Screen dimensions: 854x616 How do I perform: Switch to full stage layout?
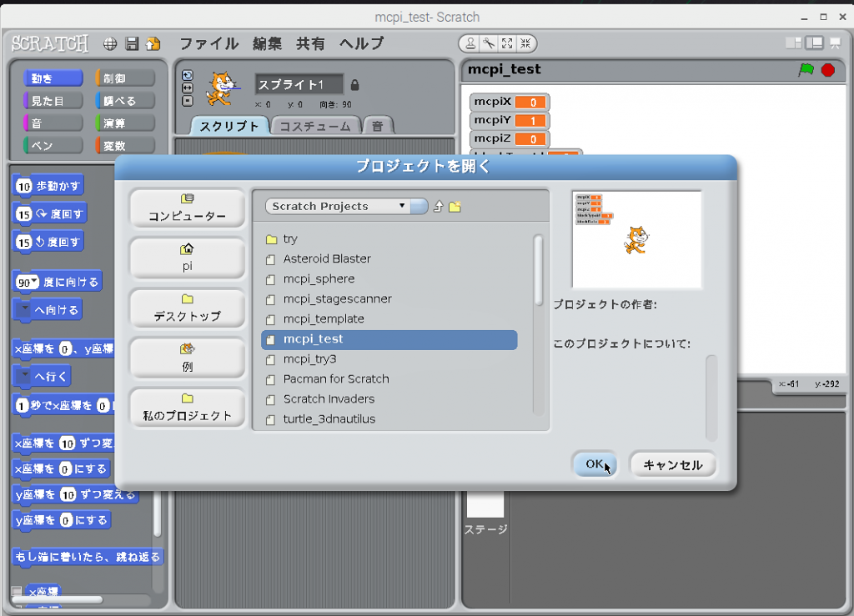pyautogui.click(x=814, y=43)
